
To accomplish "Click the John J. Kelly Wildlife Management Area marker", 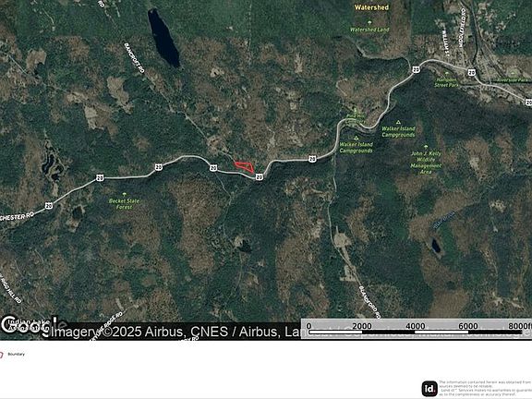I will [x=427, y=147].
